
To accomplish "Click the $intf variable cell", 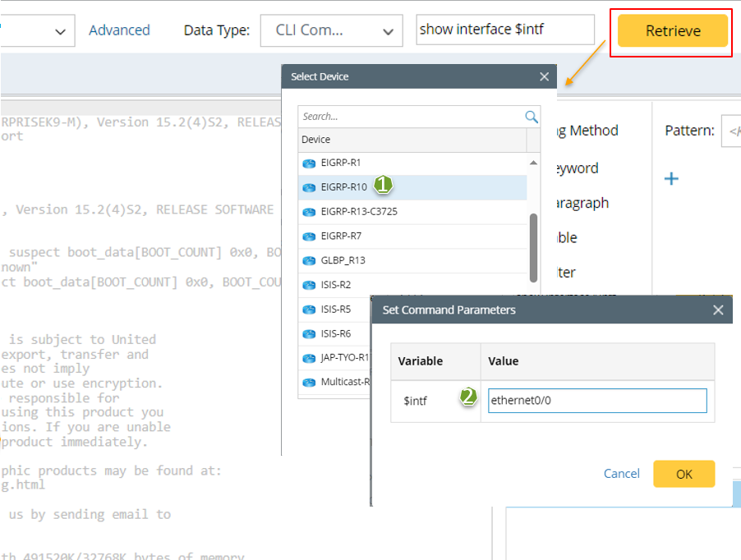I will [x=435, y=401].
